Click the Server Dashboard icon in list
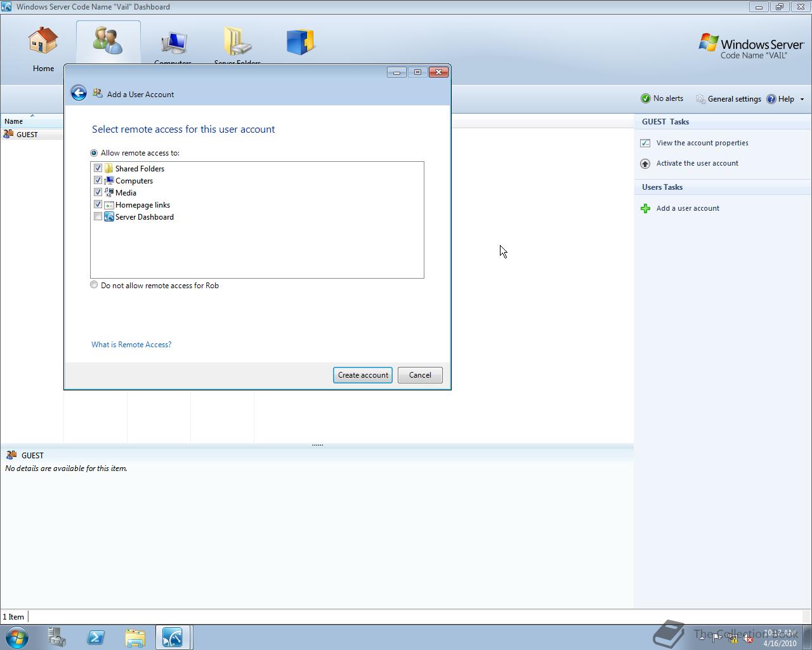 coord(109,216)
